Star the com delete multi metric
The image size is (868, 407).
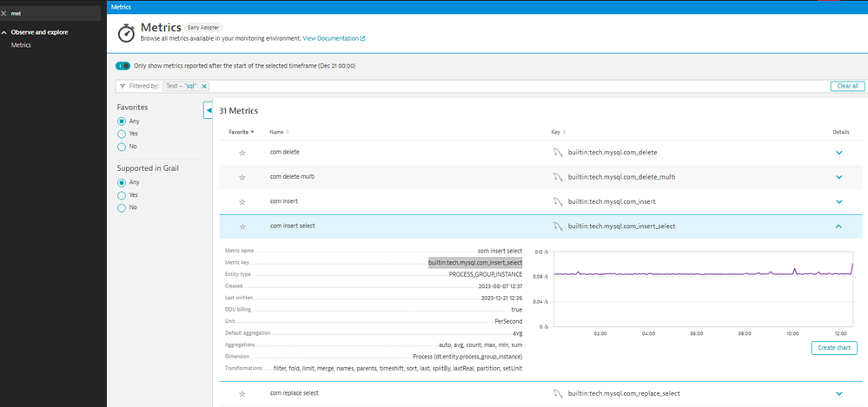[x=242, y=177]
